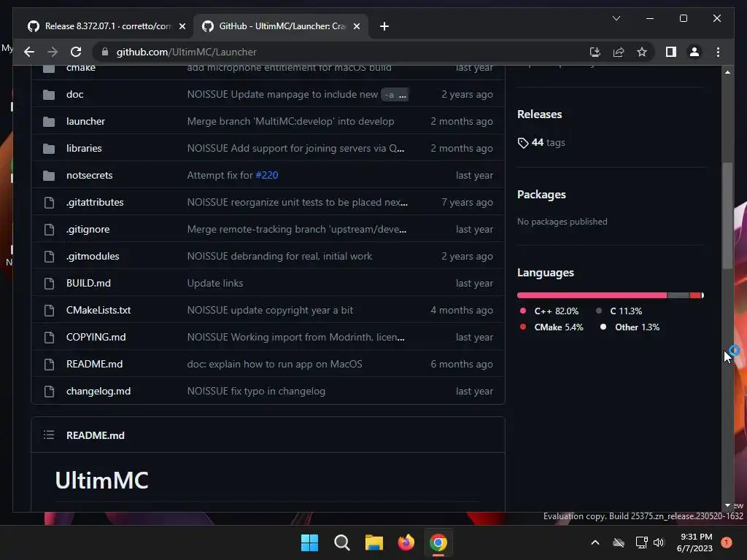Go back with browser back arrow

click(x=29, y=52)
